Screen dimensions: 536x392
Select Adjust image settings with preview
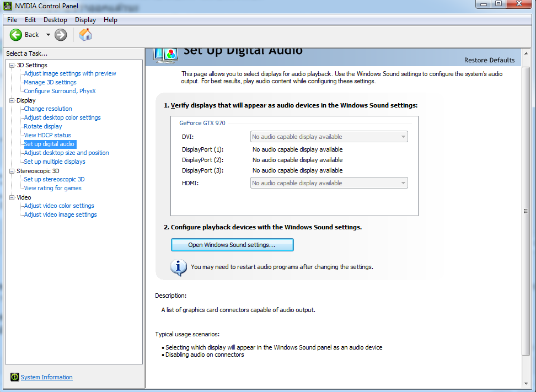(69, 73)
